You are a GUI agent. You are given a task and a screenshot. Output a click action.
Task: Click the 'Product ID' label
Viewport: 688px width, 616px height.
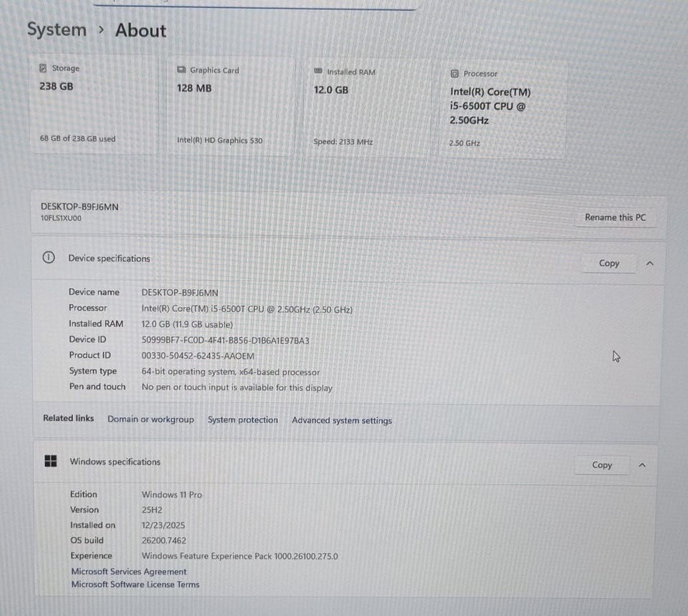tap(90, 355)
